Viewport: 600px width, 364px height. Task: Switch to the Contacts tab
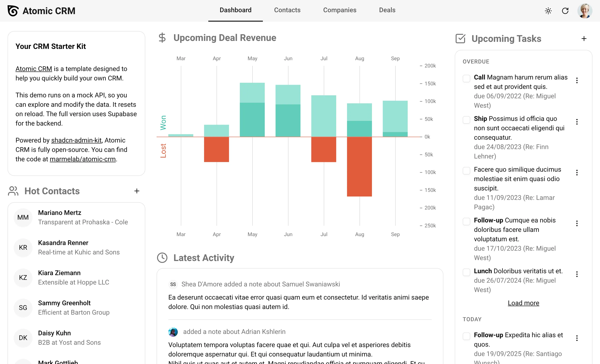point(287,10)
